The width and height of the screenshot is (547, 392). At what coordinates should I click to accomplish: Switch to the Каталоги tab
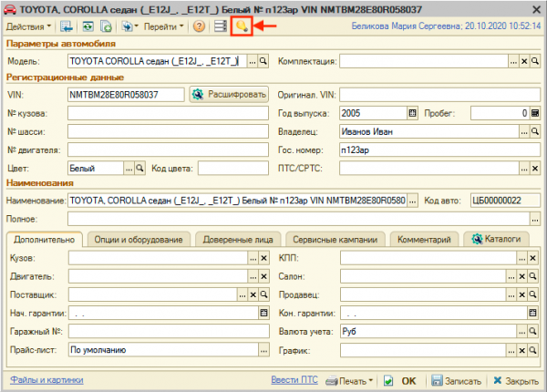pyautogui.click(x=496, y=239)
